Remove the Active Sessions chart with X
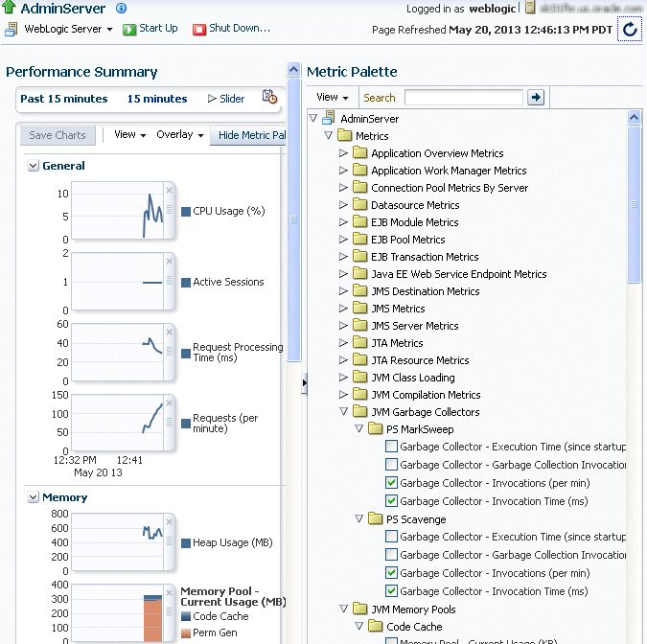 [169, 262]
